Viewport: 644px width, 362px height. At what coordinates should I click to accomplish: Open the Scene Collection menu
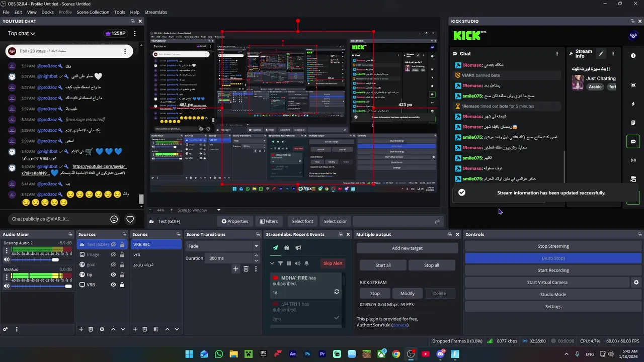[93, 12]
